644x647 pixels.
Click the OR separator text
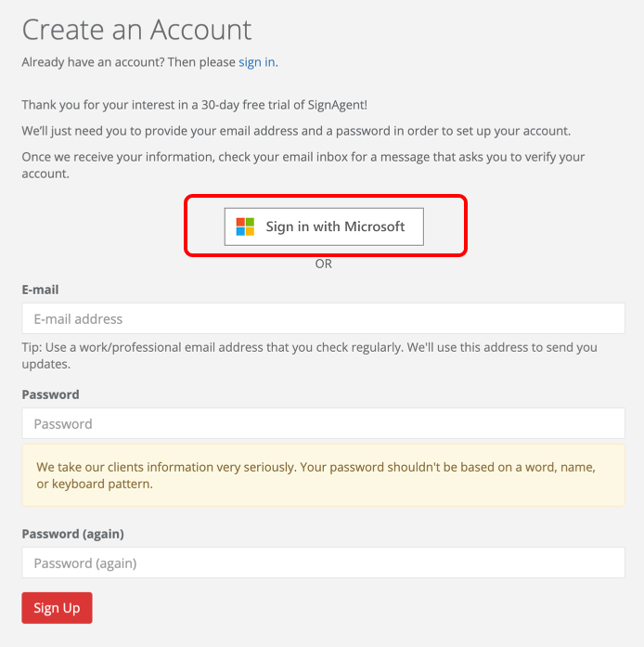pyautogui.click(x=324, y=264)
